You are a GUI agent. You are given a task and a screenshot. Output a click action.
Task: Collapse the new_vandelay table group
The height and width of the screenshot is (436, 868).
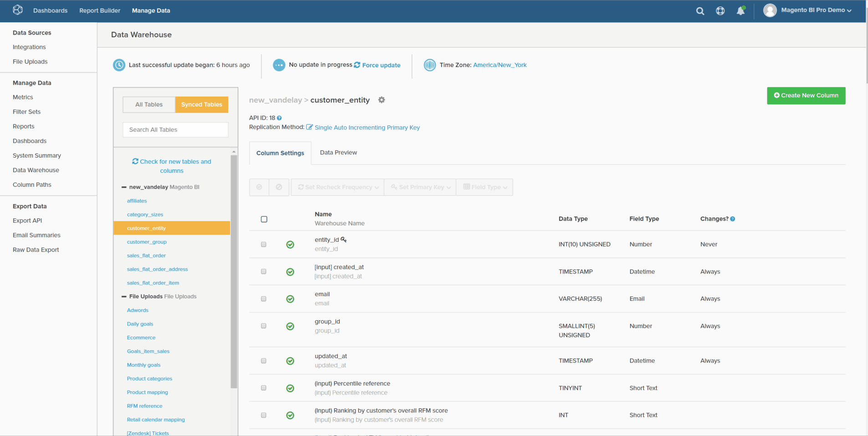(124, 187)
